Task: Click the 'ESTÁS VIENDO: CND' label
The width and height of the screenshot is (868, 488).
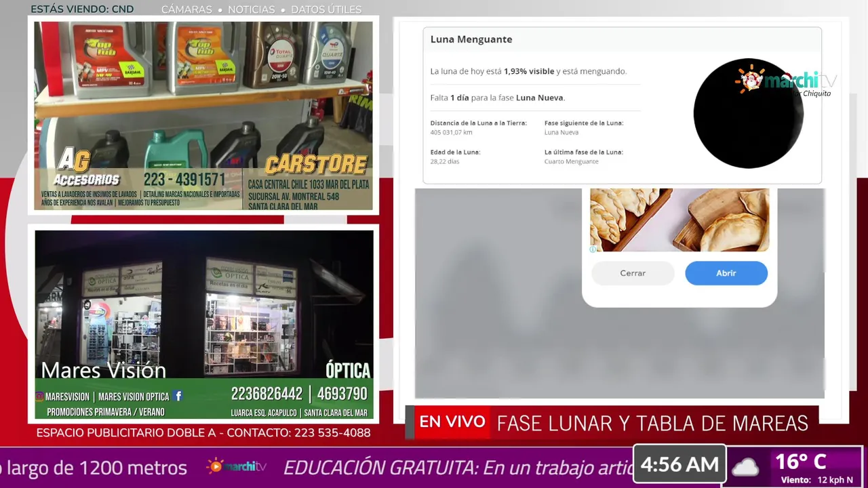Action: (x=82, y=9)
